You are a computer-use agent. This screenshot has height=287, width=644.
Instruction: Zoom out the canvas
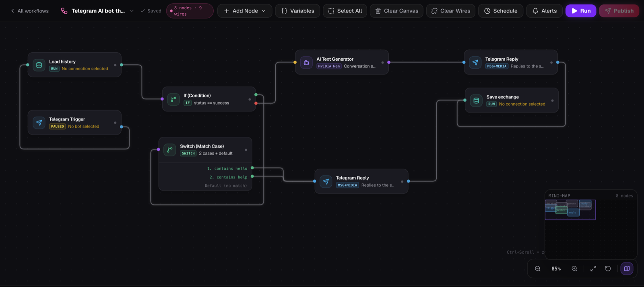[537, 269]
